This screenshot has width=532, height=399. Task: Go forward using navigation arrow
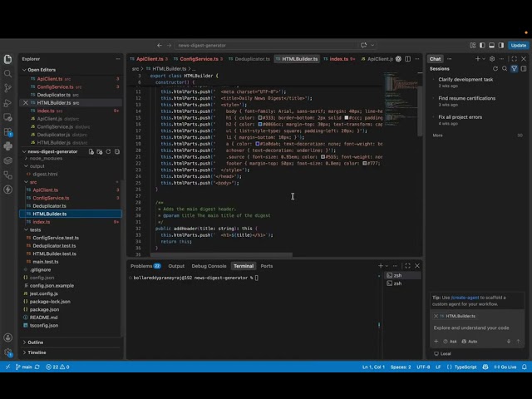coord(169,45)
